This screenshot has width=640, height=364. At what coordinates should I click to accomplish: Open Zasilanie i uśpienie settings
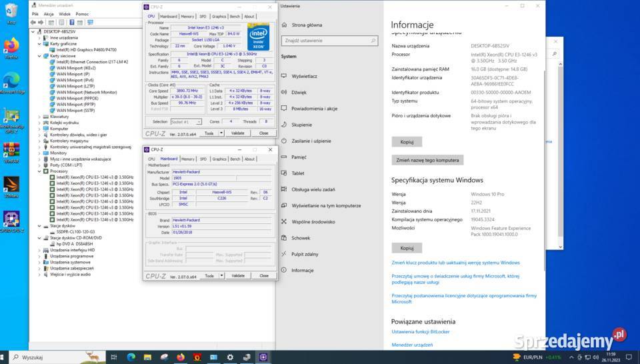click(x=311, y=141)
